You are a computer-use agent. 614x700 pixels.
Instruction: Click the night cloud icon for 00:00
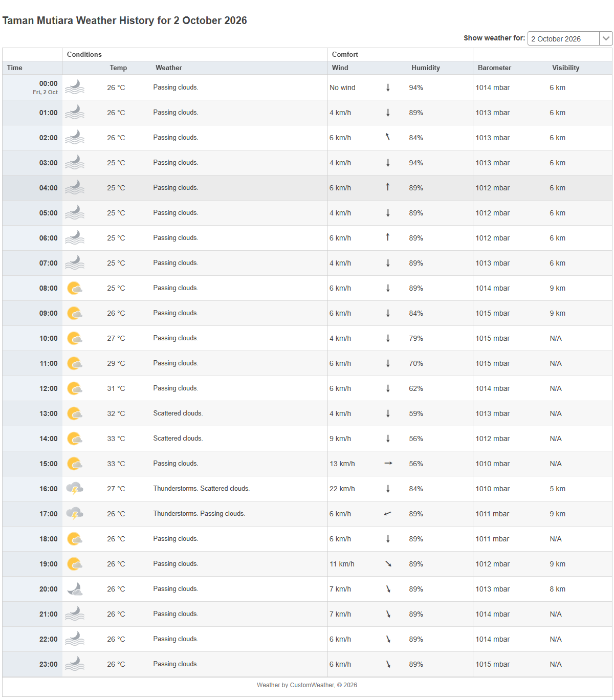pos(75,87)
